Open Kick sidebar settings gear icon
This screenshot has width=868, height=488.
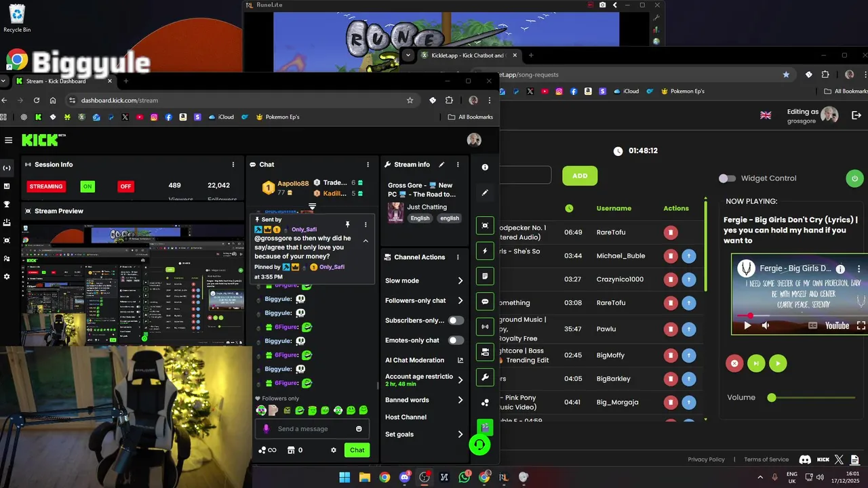click(7, 277)
